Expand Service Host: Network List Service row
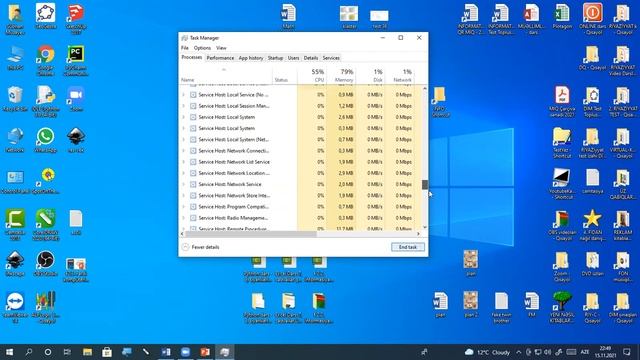The height and width of the screenshot is (360, 640). tap(183, 162)
